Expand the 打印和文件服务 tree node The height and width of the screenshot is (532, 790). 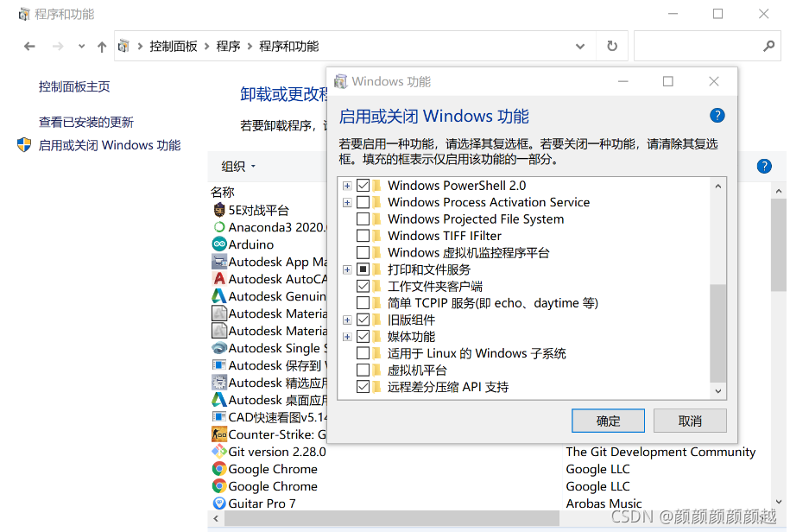click(347, 270)
